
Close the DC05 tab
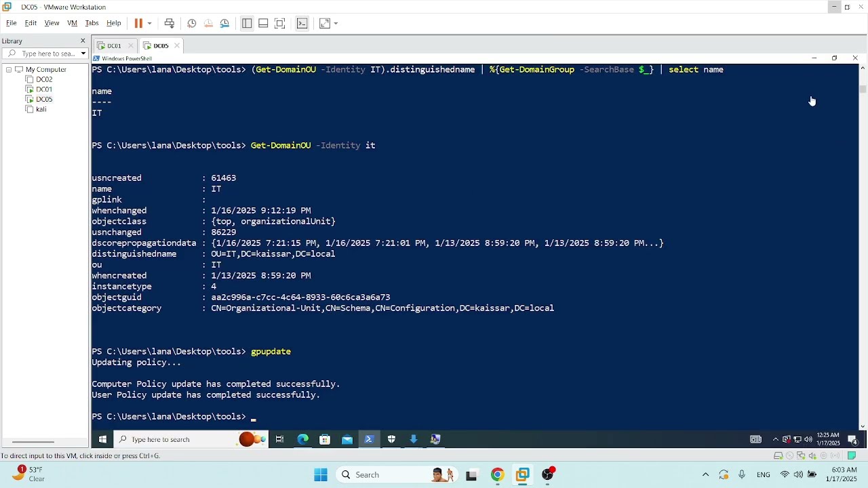click(177, 45)
